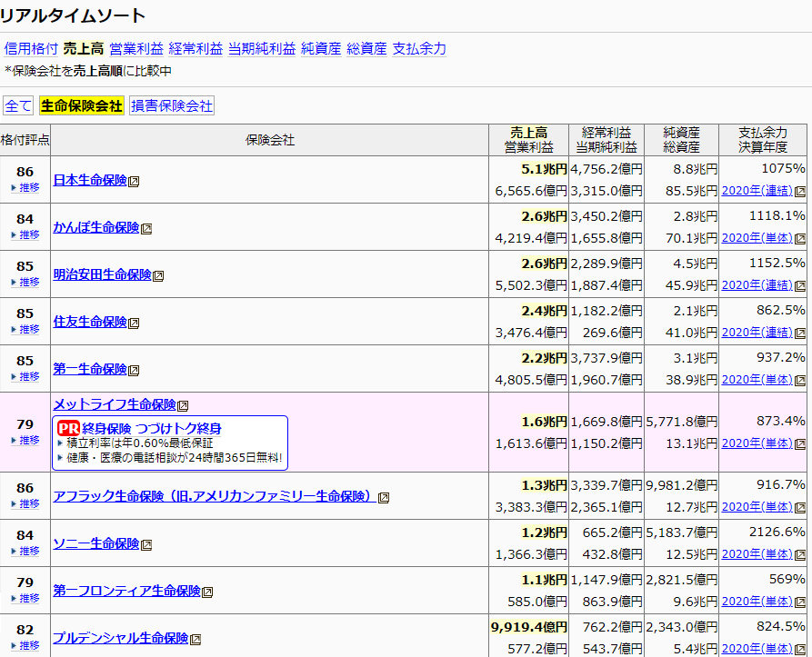Open external link icon beside 住友生命保険

tap(134, 324)
